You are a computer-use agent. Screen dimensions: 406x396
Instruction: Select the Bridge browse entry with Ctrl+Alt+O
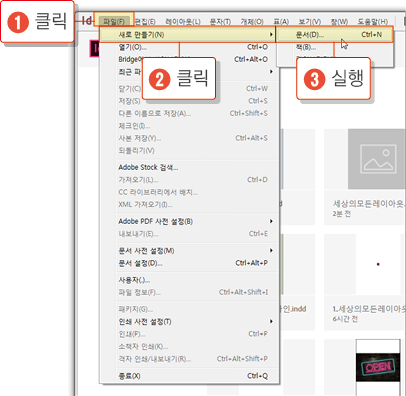click(189, 59)
